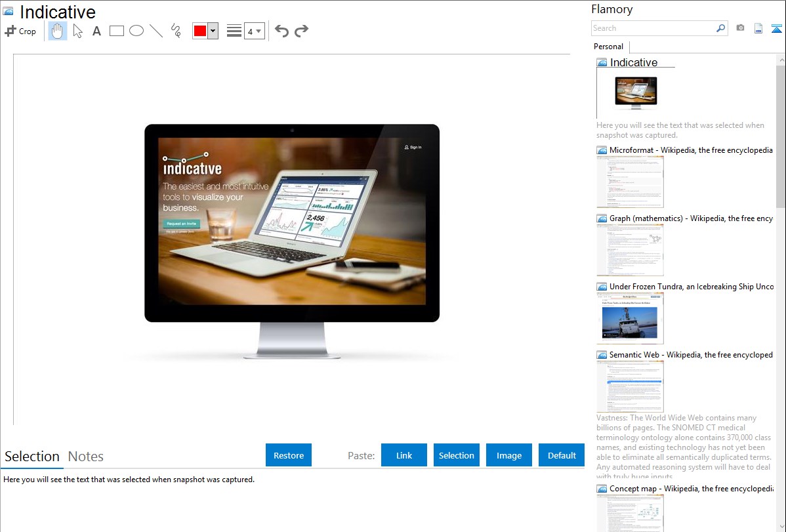Select the text annotation tool

click(96, 31)
